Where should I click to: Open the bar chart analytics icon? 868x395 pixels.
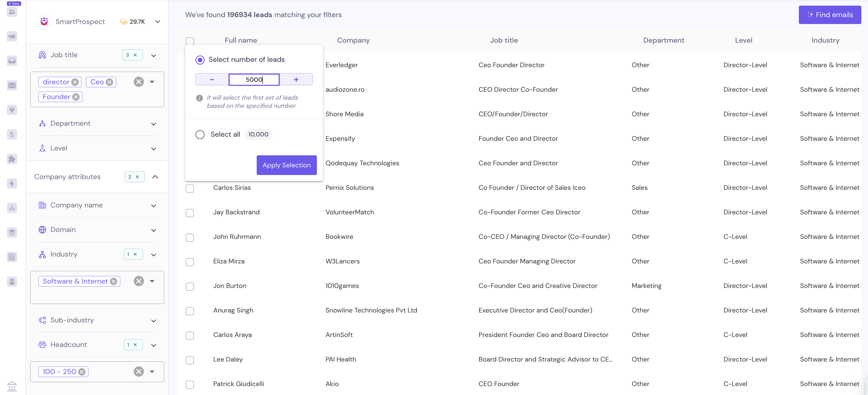coord(12,208)
